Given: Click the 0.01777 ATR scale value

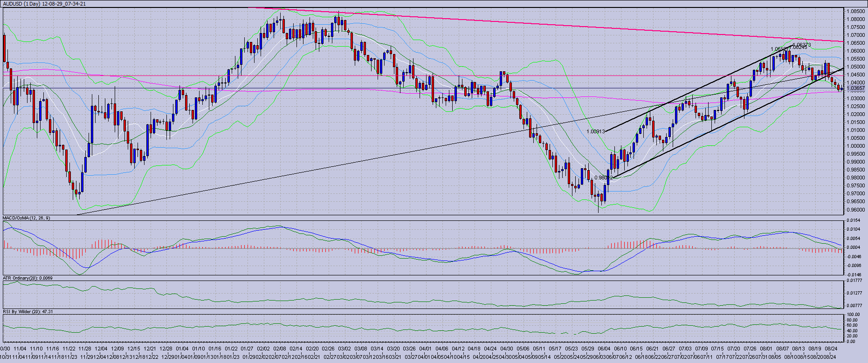Looking at the screenshot, I should point(854,281).
